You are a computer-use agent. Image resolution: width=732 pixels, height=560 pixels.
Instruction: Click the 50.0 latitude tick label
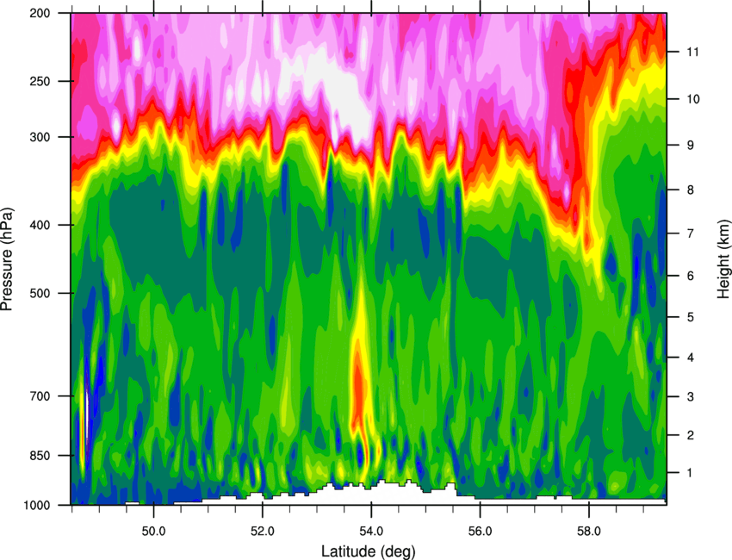154,532
